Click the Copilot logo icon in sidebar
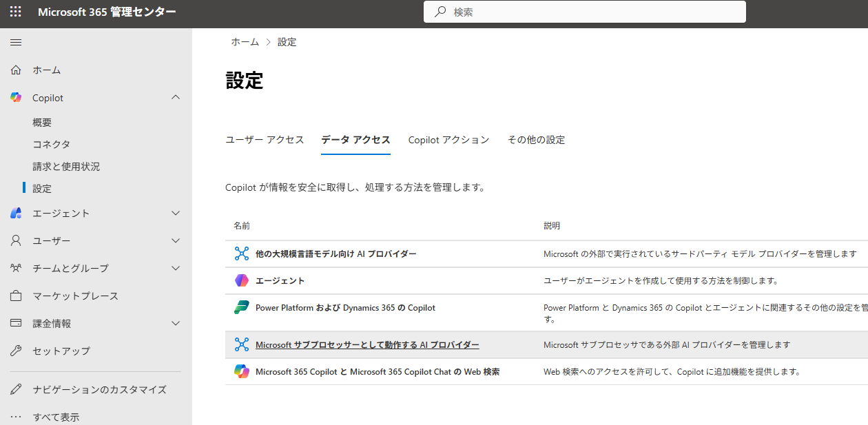Screen dimensions: 868x425 16,98
